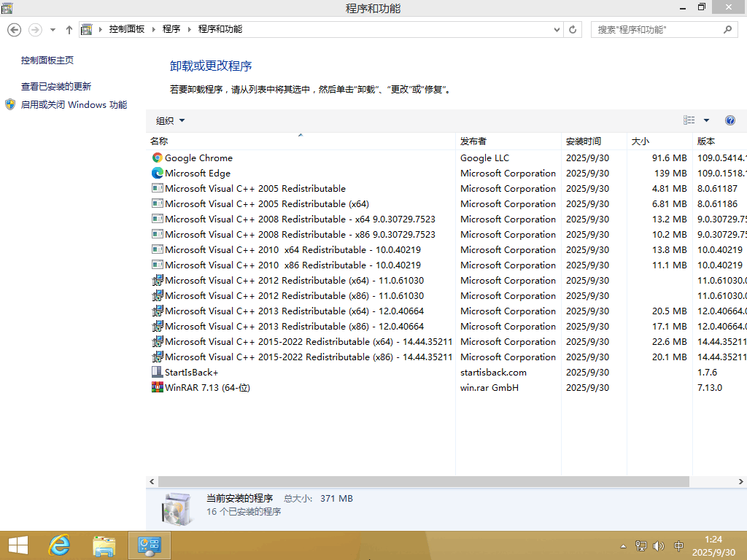Select 控制面板 in the breadcrumb path
The width and height of the screenshot is (747, 560).
click(125, 30)
